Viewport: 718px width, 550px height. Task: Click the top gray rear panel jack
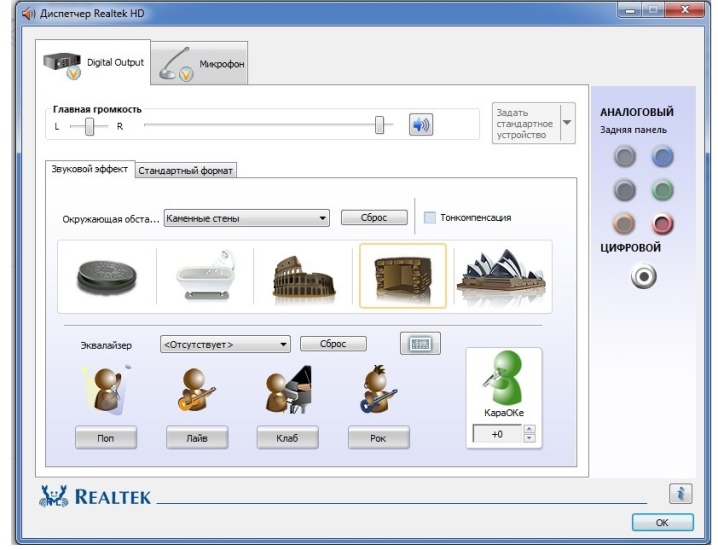click(x=625, y=156)
